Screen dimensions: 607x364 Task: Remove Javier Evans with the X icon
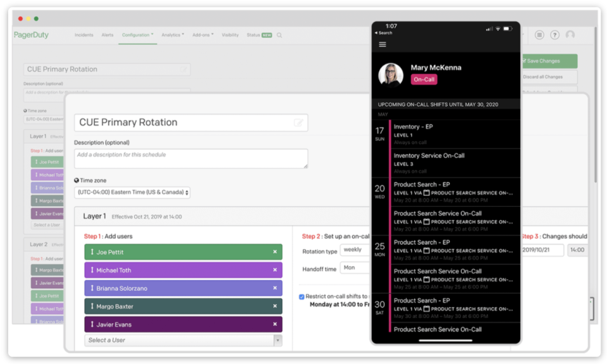(276, 323)
